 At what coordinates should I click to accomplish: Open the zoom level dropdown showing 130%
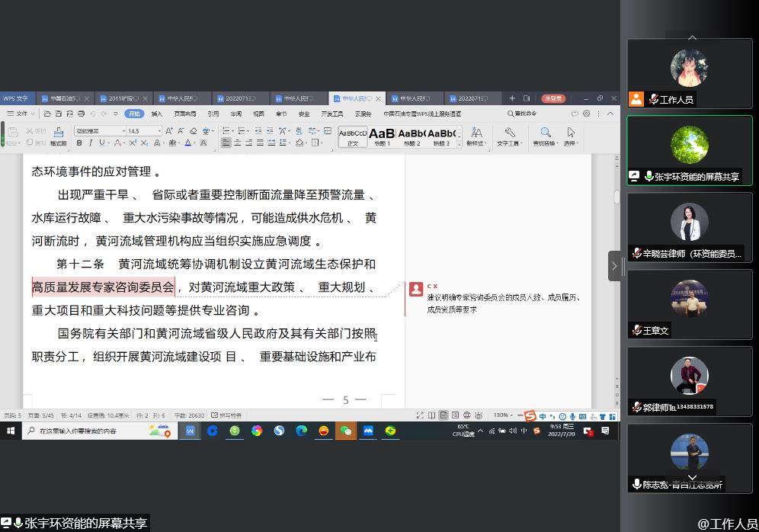(x=504, y=415)
